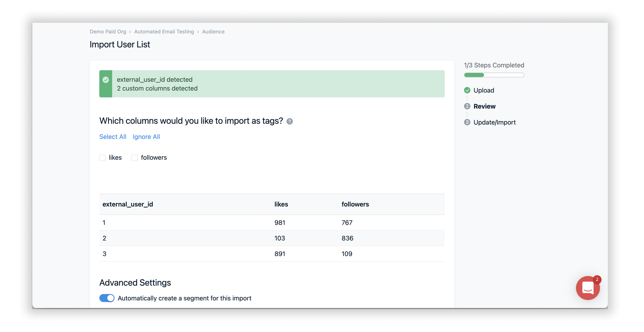Click the help question mark icon
The height and width of the screenshot is (332, 644).
point(289,121)
